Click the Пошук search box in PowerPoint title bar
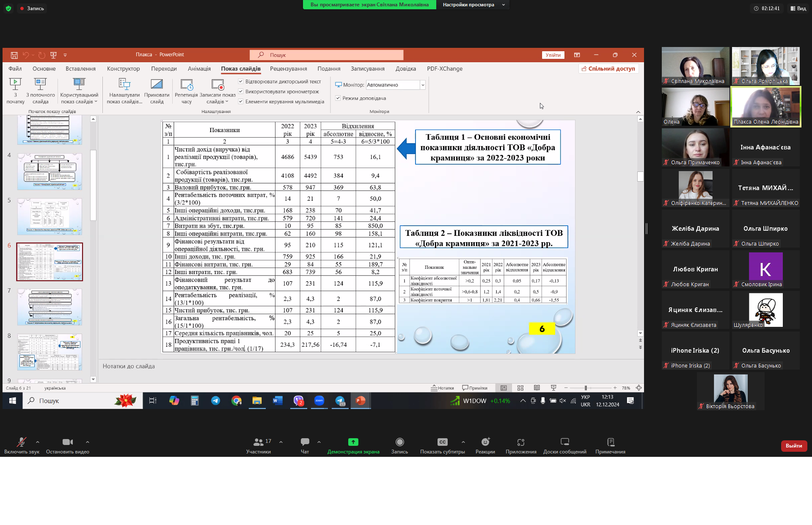The image size is (812, 525). pyautogui.click(x=326, y=55)
